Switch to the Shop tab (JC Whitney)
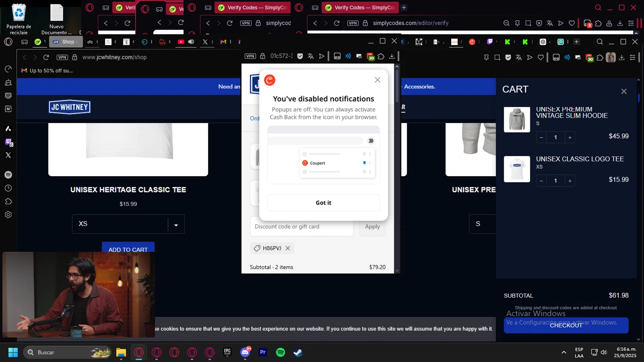The width and height of the screenshot is (644, 362). pos(66,42)
